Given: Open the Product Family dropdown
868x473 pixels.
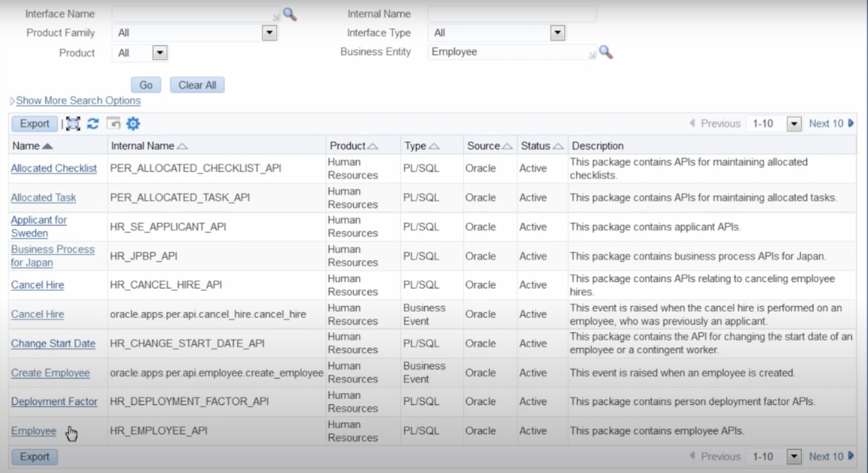Looking at the screenshot, I should 269,33.
